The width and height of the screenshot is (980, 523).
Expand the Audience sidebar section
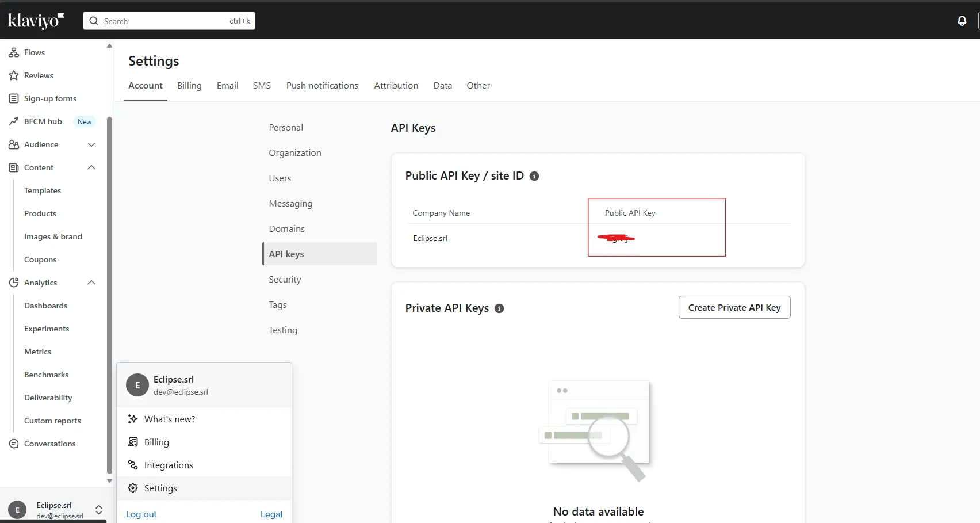tap(91, 144)
